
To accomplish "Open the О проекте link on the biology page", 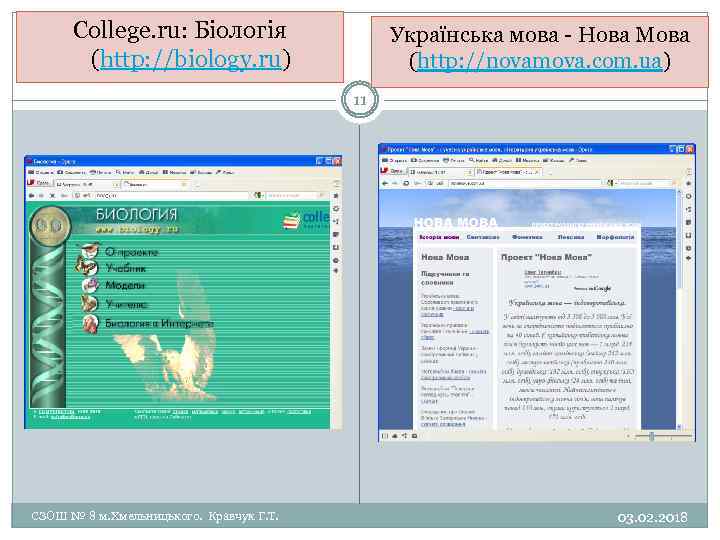I will click(x=132, y=252).
